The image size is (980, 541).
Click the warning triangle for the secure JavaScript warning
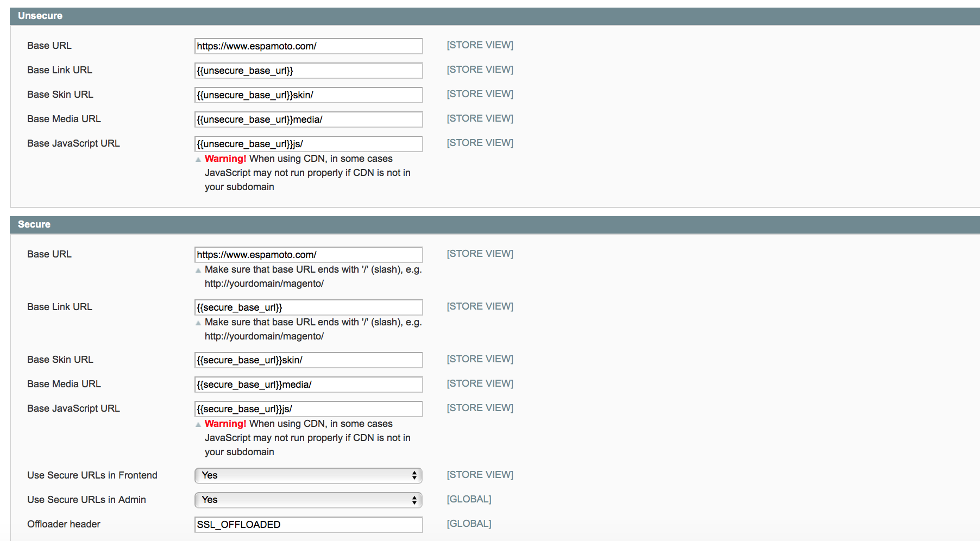(198, 424)
